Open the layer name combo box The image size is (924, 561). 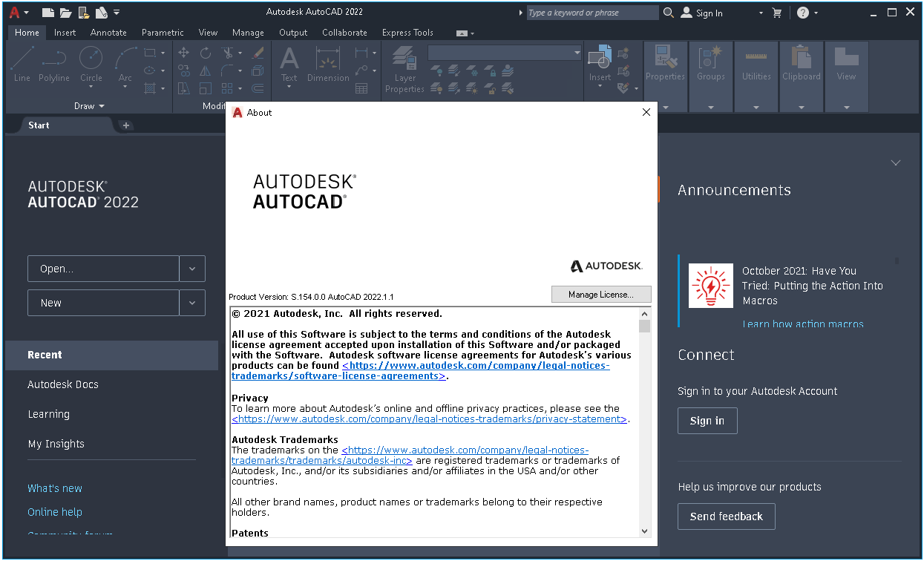coord(505,53)
